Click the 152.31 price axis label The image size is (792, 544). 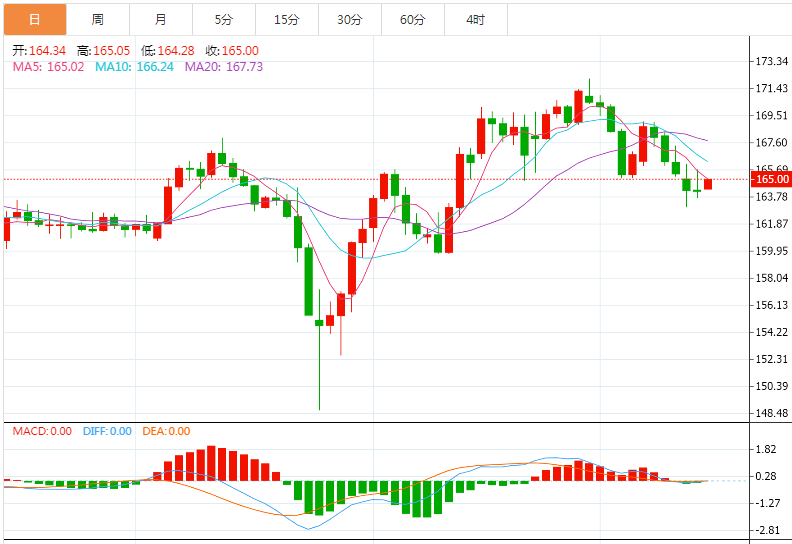pos(771,359)
